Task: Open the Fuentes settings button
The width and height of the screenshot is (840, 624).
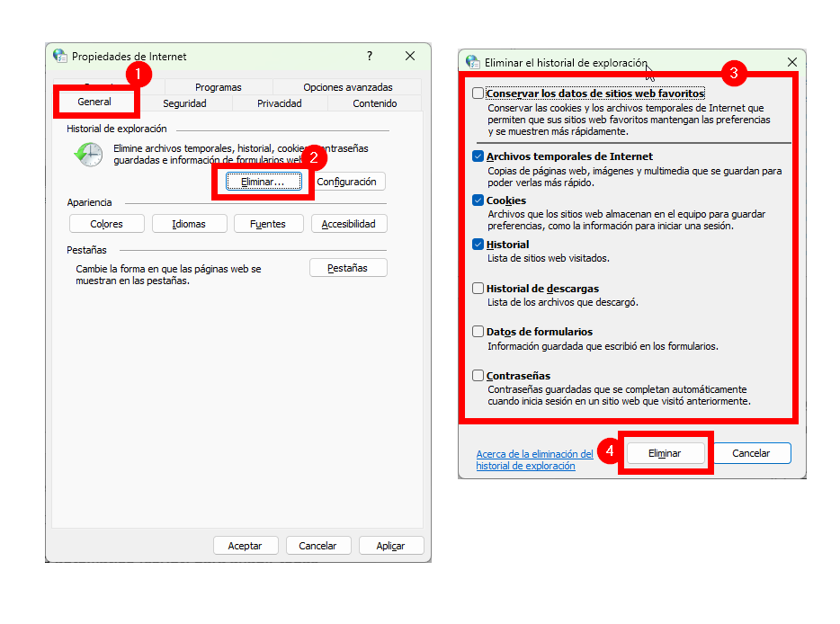Action: click(x=268, y=224)
